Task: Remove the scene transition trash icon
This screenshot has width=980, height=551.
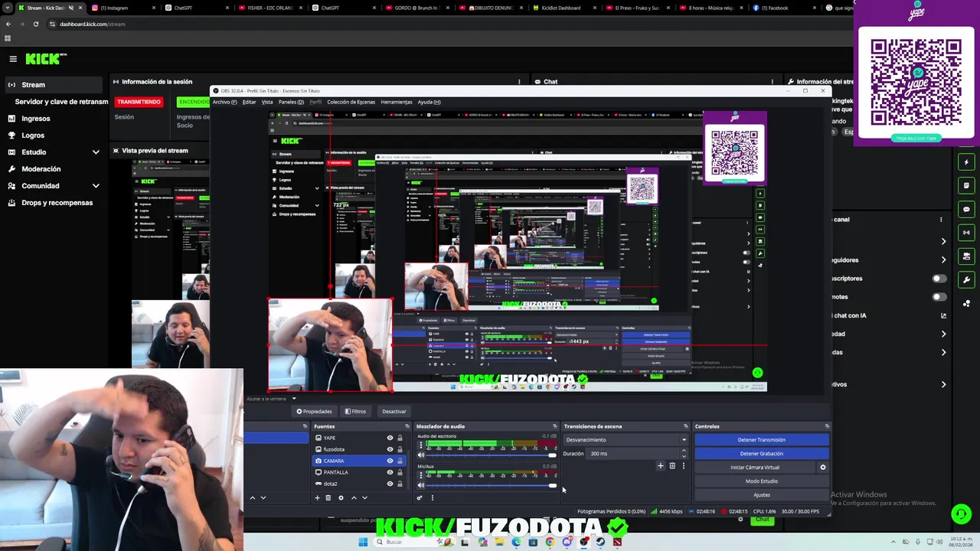Action: (x=672, y=466)
